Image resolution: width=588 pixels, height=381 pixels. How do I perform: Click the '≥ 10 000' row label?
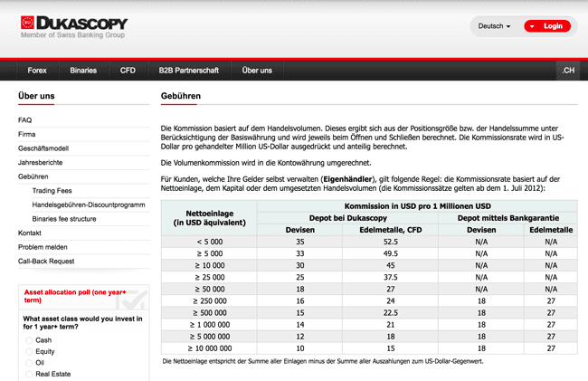pos(210,265)
